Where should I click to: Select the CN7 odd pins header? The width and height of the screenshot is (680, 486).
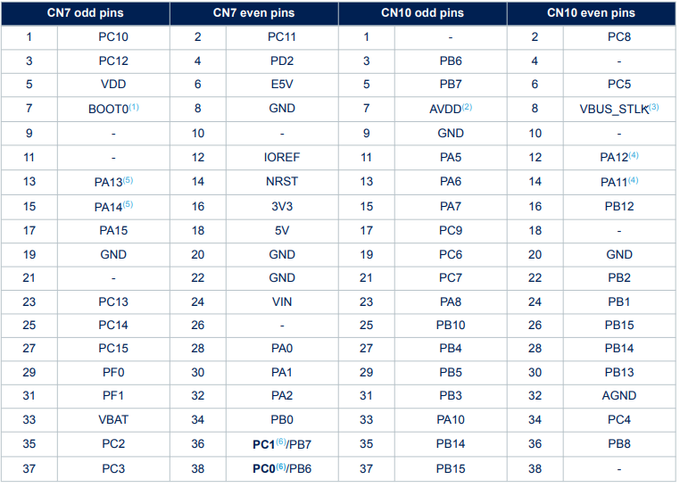(x=85, y=13)
